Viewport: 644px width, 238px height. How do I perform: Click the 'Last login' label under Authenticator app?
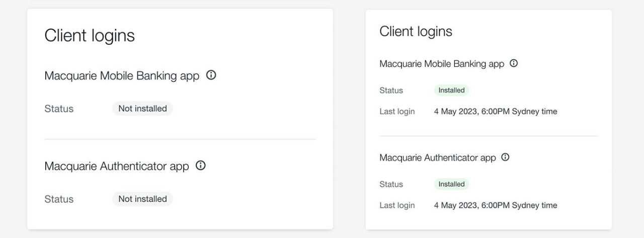coord(397,205)
